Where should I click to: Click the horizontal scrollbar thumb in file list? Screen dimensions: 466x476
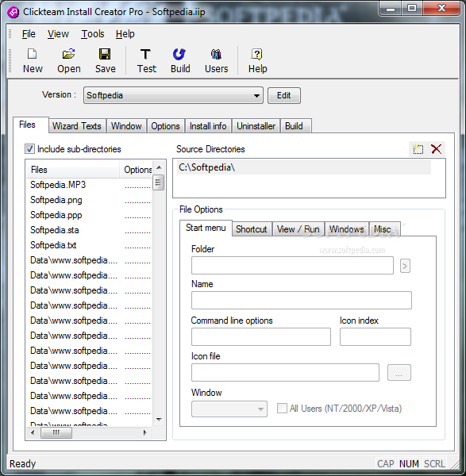click(56, 432)
